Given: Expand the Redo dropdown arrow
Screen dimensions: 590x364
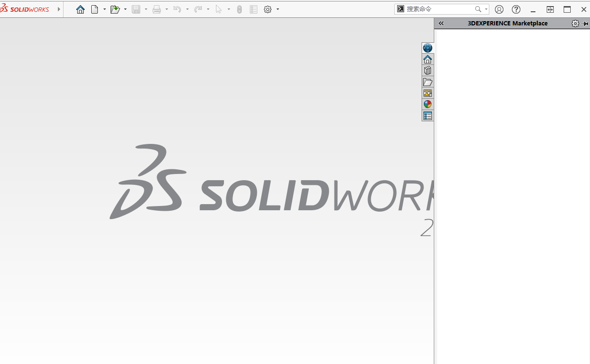Looking at the screenshot, I should coord(208,9).
